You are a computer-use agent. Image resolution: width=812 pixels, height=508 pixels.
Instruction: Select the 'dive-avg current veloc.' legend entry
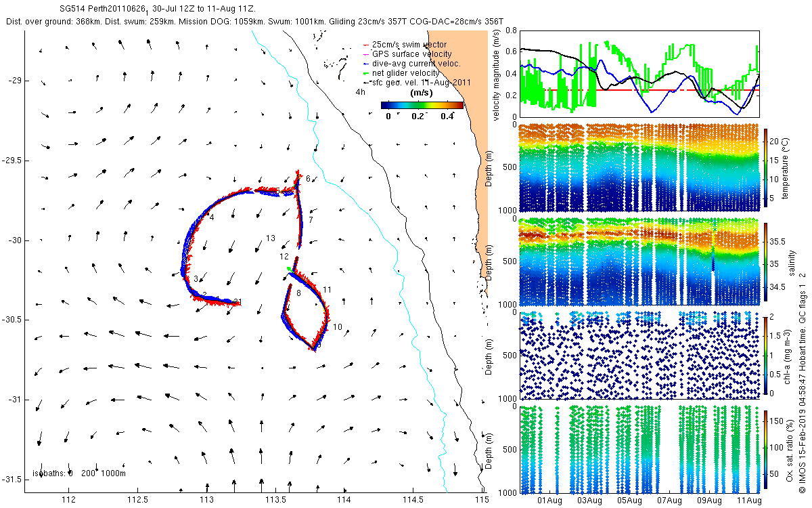tap(411, 64)
